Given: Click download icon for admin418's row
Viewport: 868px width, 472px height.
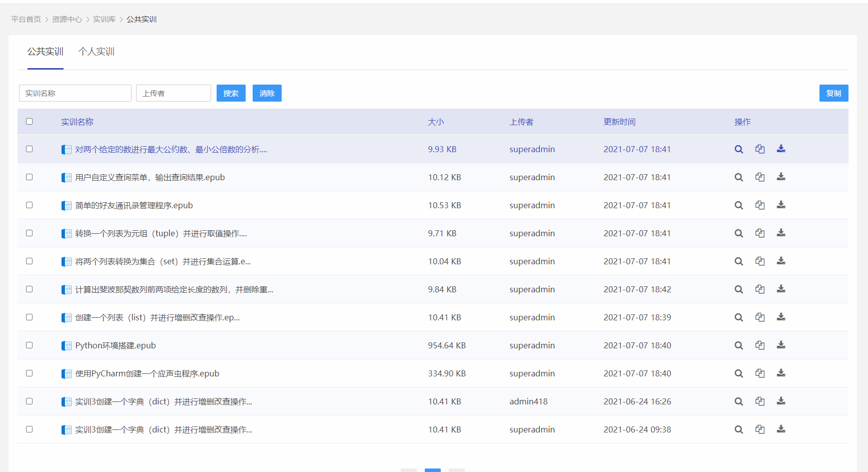Looking at the screenshot, I should click(x=781, y=401).
